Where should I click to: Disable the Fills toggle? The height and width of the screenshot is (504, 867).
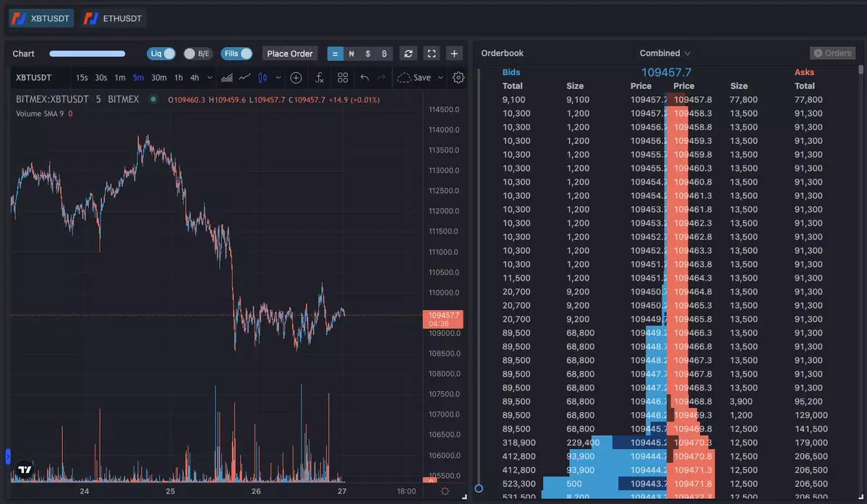coord(236,54)
